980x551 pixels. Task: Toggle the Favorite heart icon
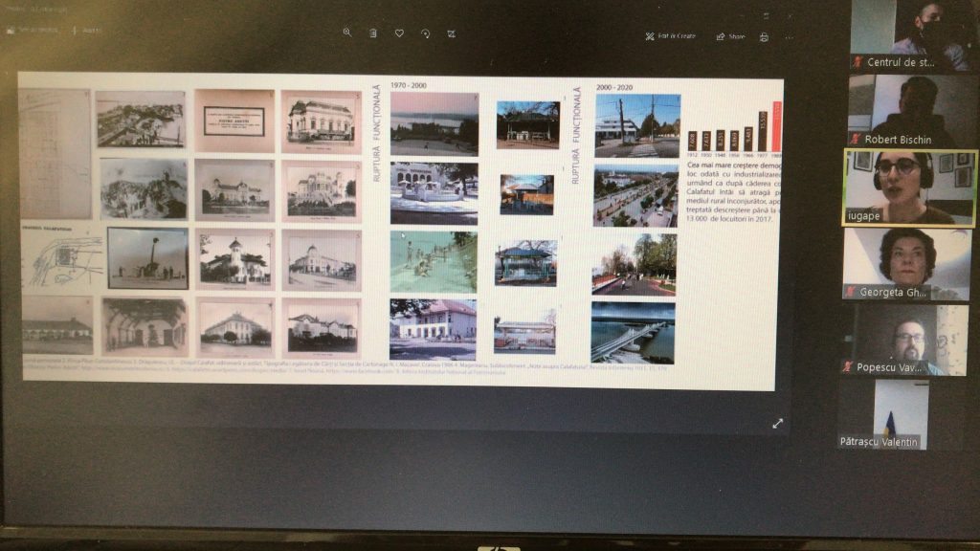[x=399, y=33]
